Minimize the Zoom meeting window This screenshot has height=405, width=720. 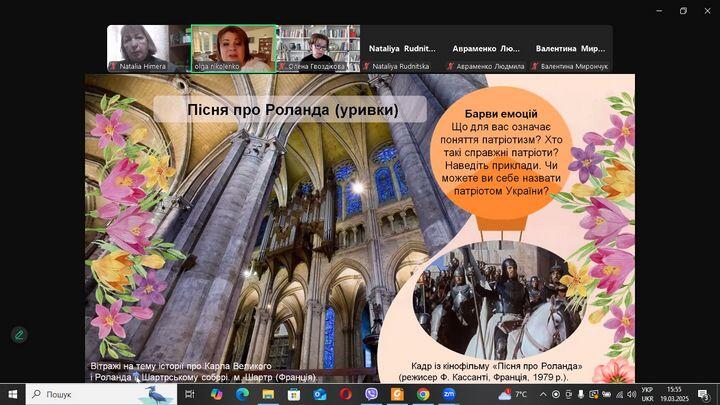pos(659,11)
